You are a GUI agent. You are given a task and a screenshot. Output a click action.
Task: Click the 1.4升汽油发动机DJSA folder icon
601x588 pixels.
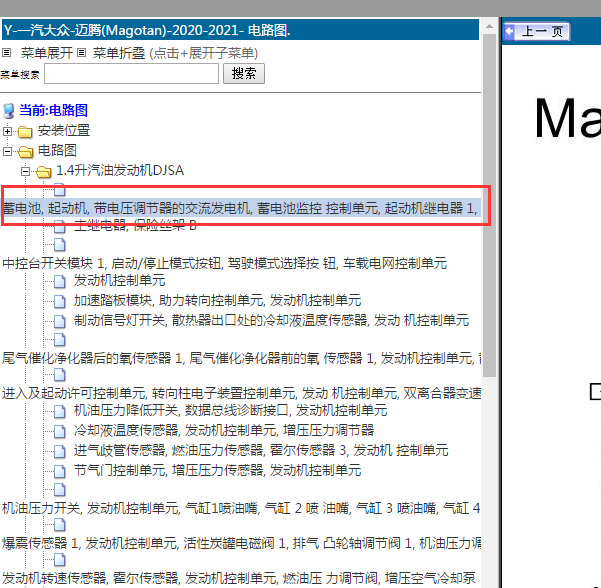coord(44,172)
